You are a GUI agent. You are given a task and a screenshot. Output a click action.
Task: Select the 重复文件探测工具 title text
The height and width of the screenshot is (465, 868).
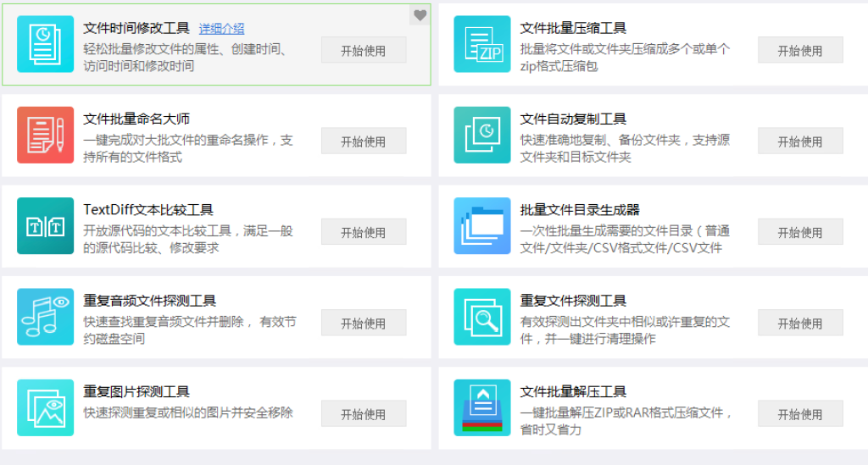[x=573, y=301]
